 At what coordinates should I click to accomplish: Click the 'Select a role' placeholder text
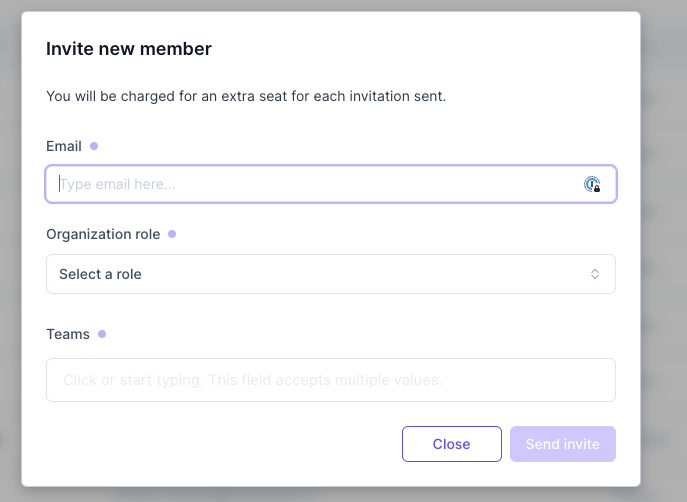pos(100,274)
